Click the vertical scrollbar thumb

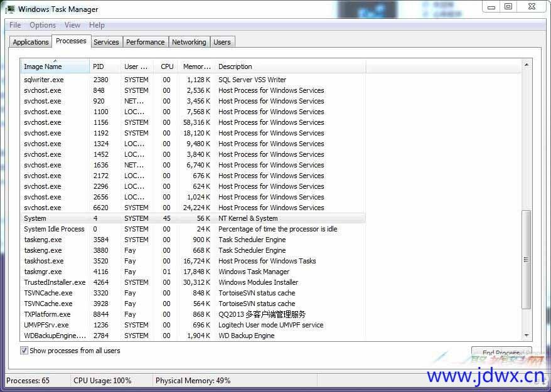click(x=526, y=259)
